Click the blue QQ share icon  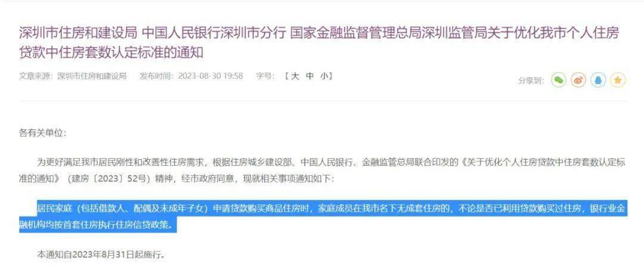tap(598, 80)
